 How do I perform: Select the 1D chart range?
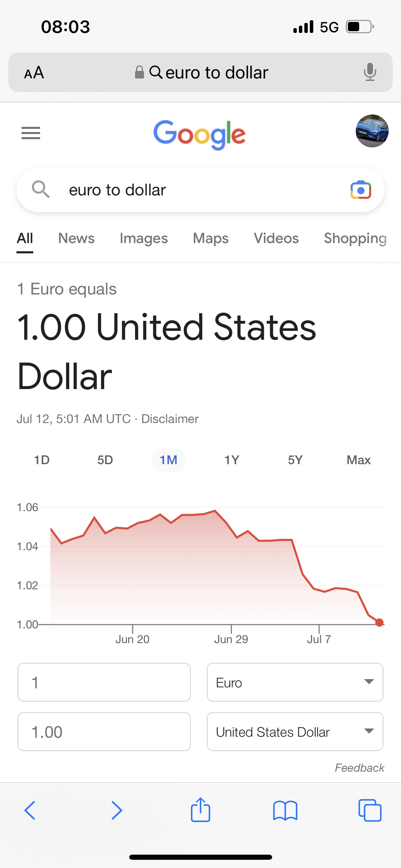pos(42,460)
